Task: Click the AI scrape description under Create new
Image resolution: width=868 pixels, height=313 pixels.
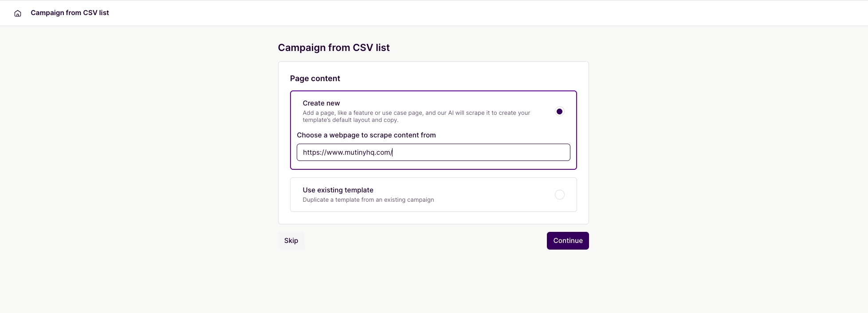Action: 416,117
